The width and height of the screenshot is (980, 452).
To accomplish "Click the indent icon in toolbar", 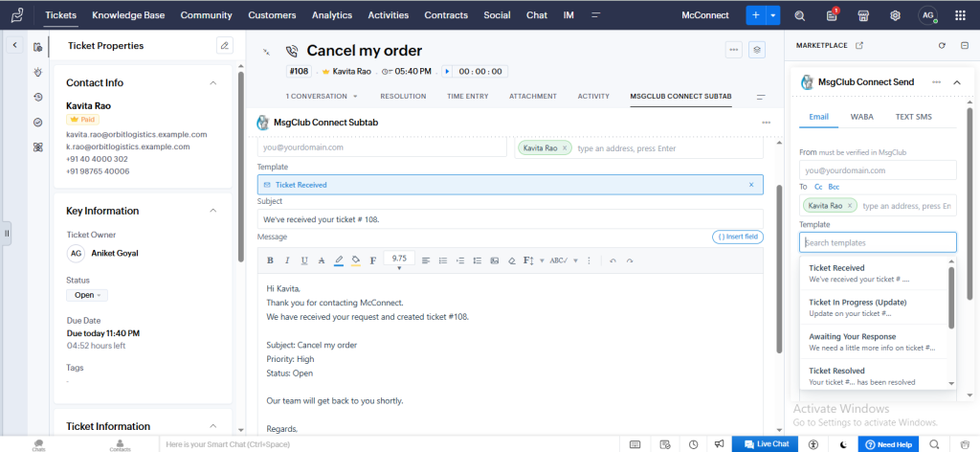I will (x=460, y=260).
